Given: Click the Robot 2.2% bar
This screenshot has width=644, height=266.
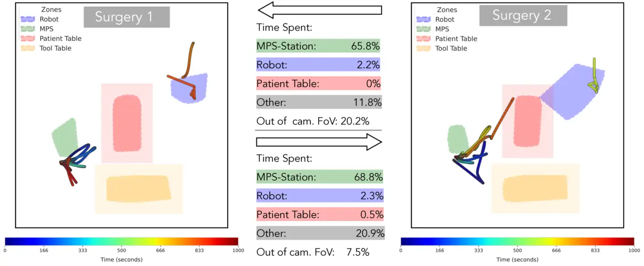Looking at the screenshot, I should [x=318, y=65].
